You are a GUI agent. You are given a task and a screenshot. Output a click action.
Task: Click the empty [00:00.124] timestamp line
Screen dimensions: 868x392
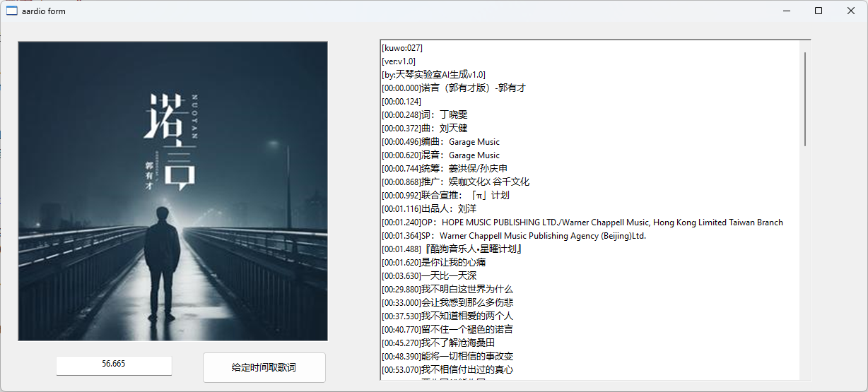coord(401,102)
